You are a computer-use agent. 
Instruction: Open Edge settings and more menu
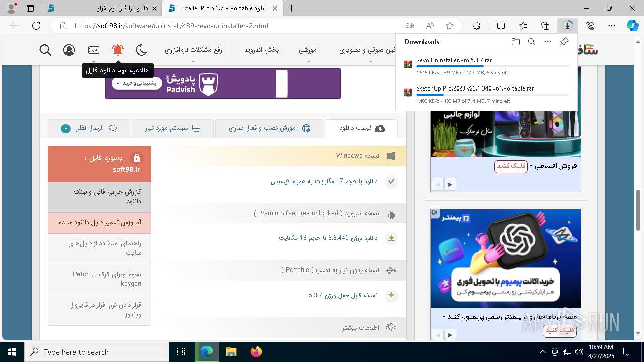612,26
